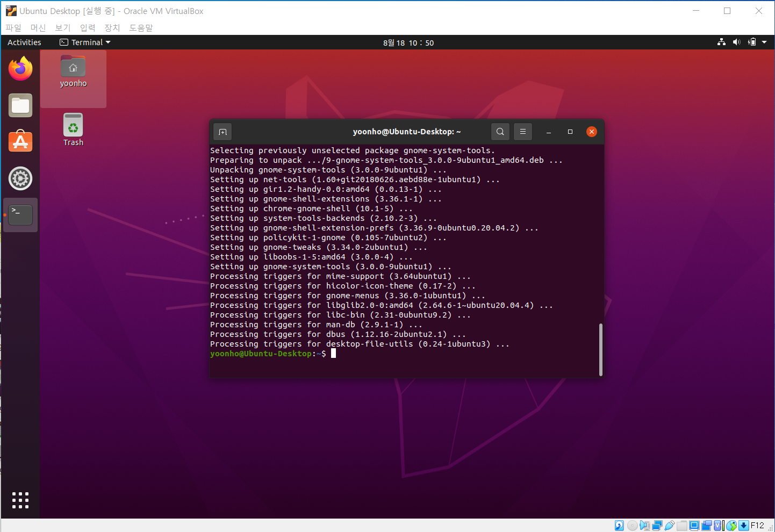Viewport: 775px width, 532px height.
Task: Open the terminal hamburger menu
Action: (523, 132)
